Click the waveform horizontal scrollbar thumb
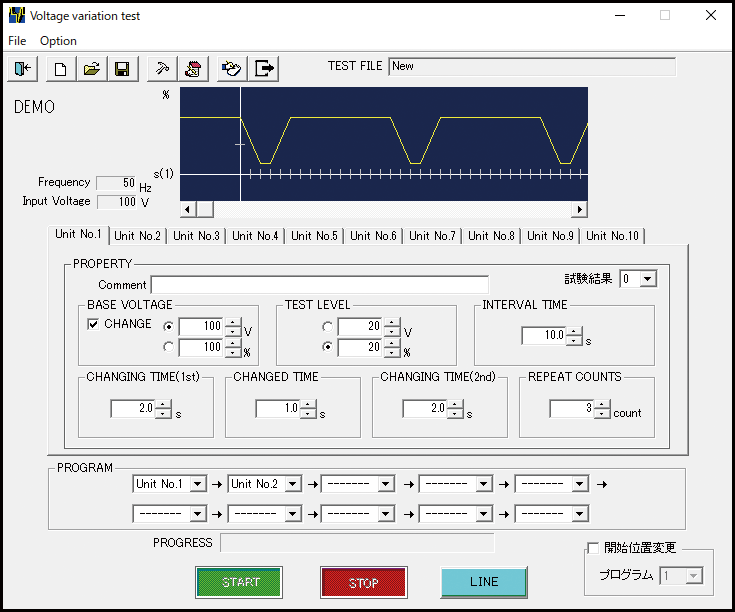The height and width of the screenshot is (612, 735). coord(205,209)
